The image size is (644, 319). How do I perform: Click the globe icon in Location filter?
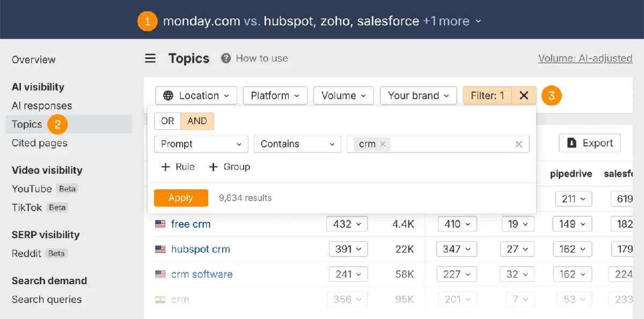[x=169, y=95]
